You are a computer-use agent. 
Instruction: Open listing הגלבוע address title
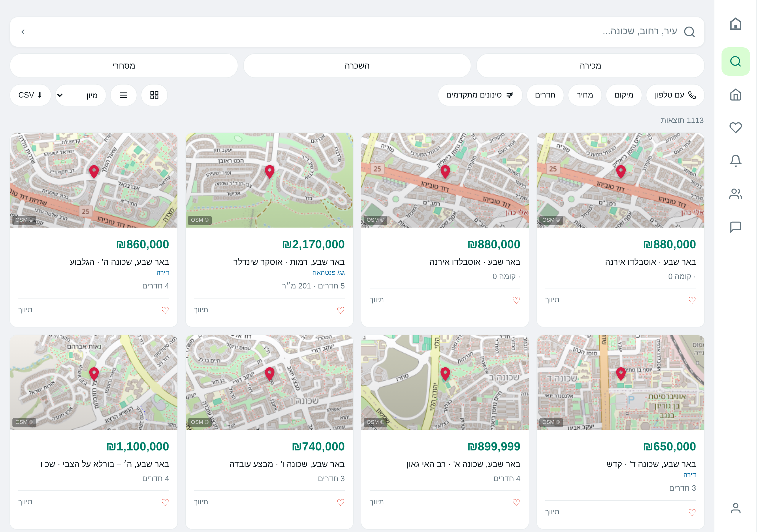click(x=119, y=262)
